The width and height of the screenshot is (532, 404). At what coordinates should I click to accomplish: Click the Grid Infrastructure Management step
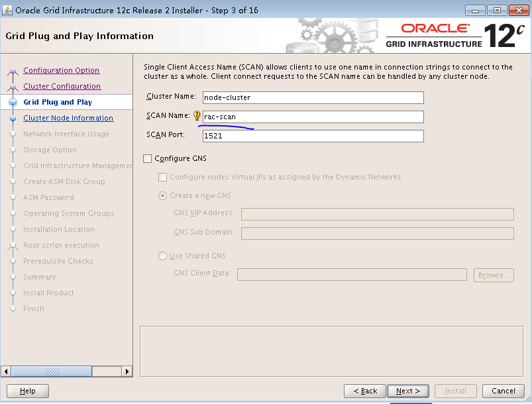tap(78, 166)
